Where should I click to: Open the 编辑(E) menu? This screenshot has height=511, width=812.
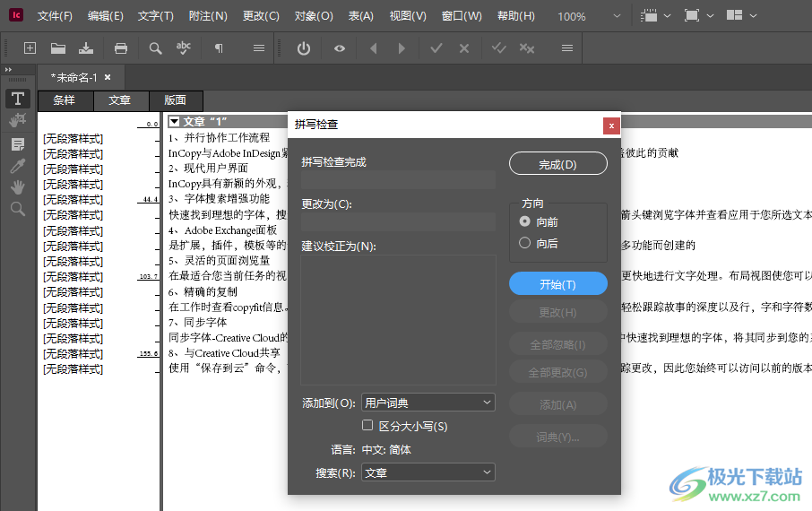pyautogui.click(x=106, y=16)
